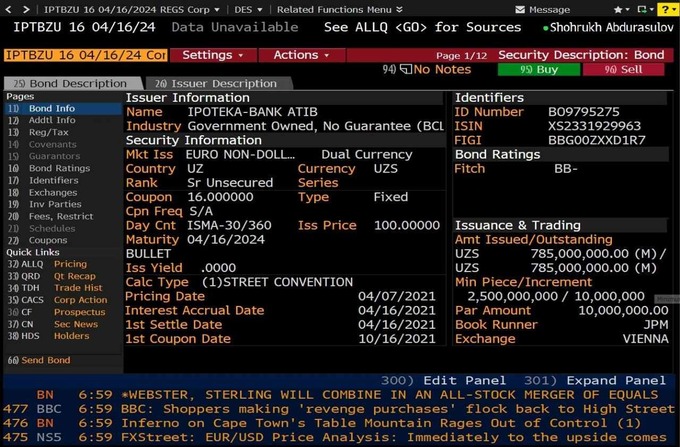680x447 pixels.
Task: Expand the Settings dropdown
Action: pyautogui.click(x=212, y=55)
